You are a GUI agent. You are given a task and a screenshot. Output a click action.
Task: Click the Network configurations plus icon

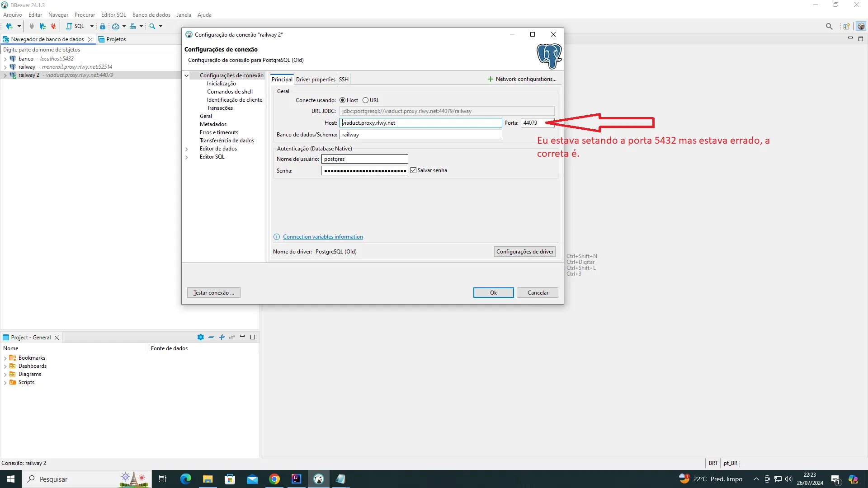tap(490, 79)
